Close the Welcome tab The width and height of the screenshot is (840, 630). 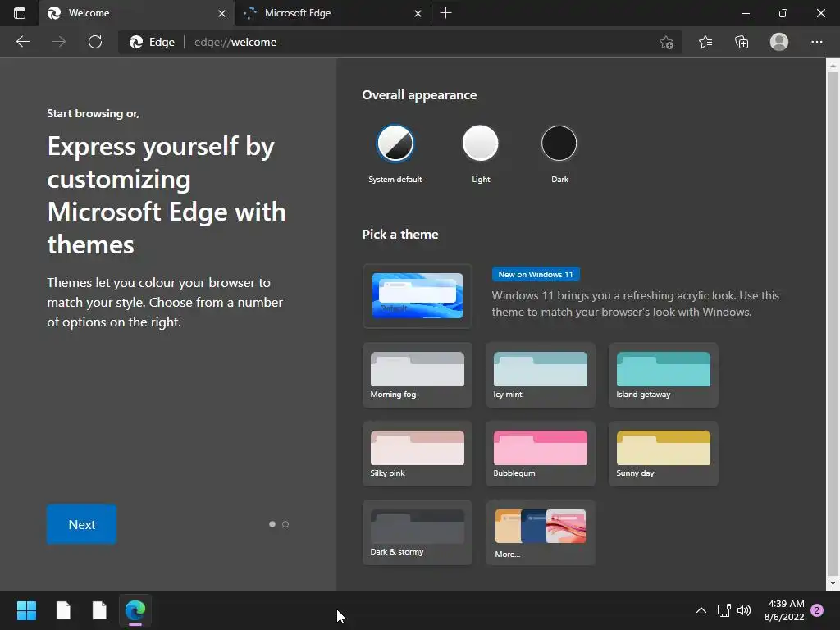pos(221,13)
